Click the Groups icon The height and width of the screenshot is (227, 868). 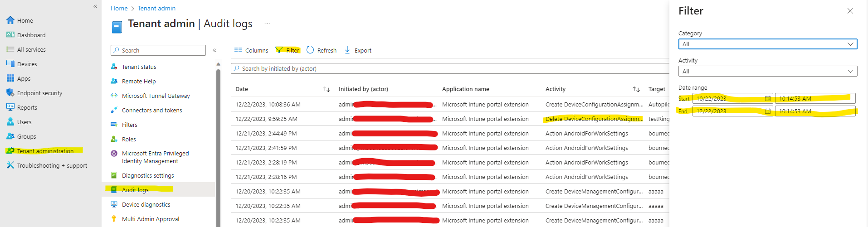10,136
